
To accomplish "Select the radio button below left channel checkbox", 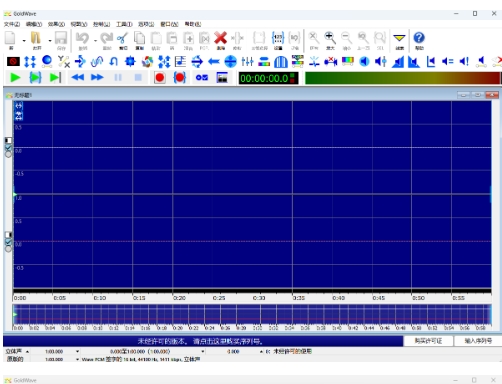I will (x=8, y=154).
